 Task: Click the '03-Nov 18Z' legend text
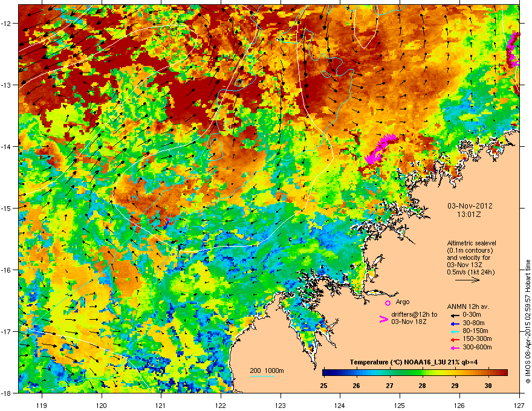click(409, 322)
